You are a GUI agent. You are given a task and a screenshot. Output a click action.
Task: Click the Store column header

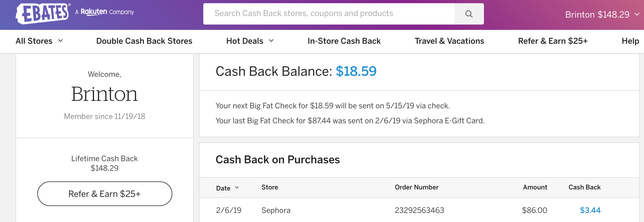point(269,187)
